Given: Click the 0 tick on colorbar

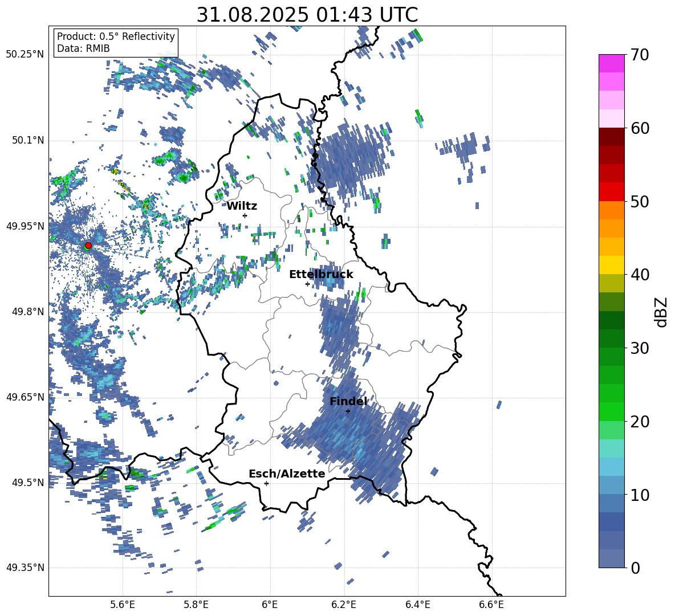Looking at the screenshot, I should pyautogui.click(x=636, y=568).
